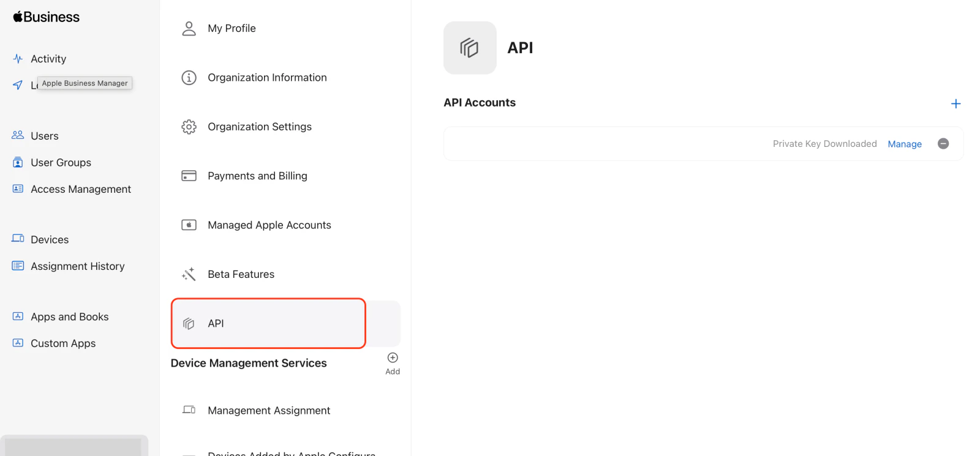980x456 pixels.
Task: Click the Users people icon
Action: click(18, 135)
